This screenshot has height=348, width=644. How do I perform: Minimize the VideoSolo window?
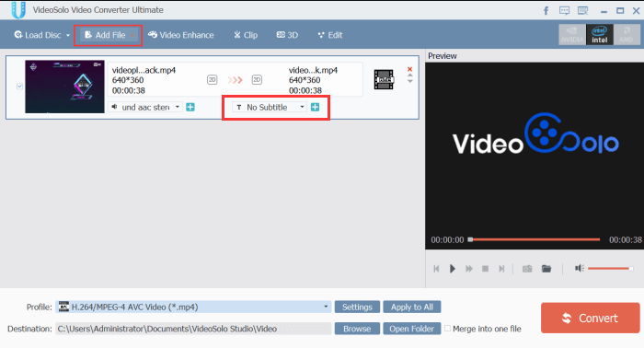point(604,11)
